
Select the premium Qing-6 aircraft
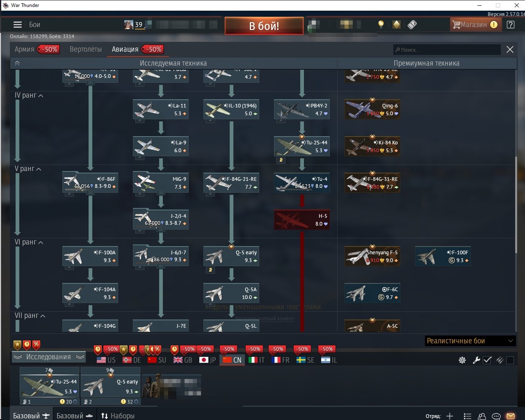coord(372,110)
